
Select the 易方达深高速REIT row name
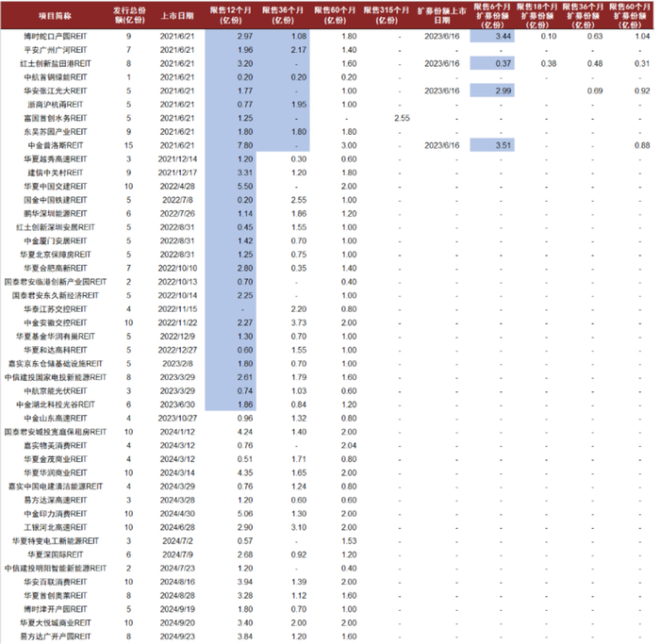tap(55, 500)
